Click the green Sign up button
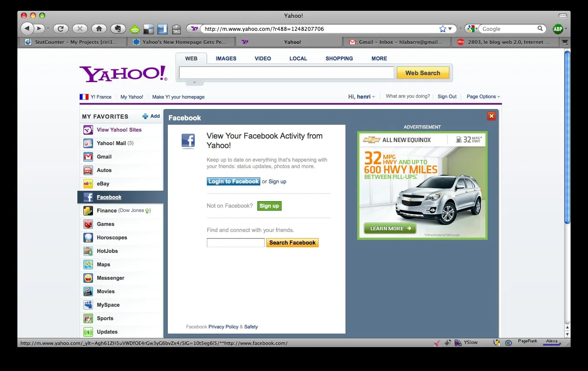Screen dimensions: 588x371 click(x=269, y=206)
